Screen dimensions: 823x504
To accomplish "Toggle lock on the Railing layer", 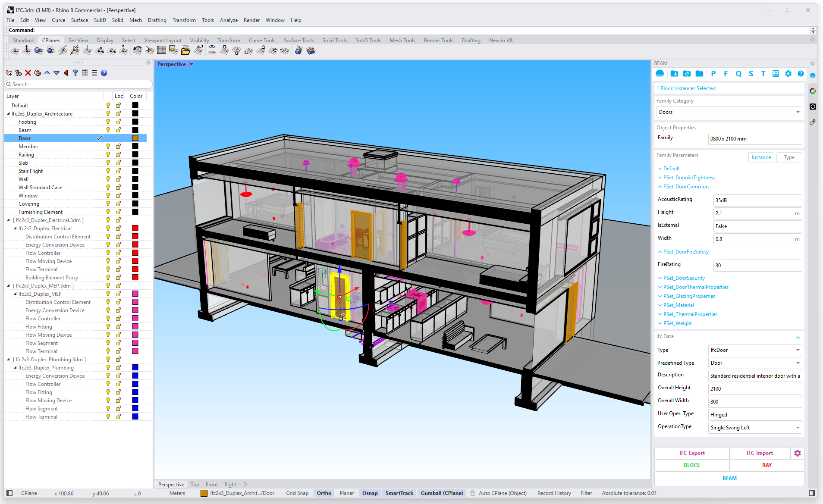I will (118, 155).
